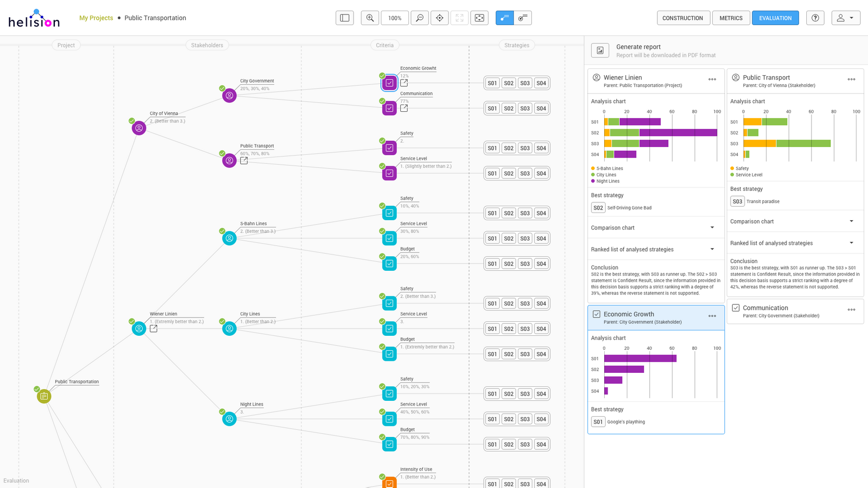Open options menu for Wiener Linien card
Viewport: 868px width, 488px height.
tap(712, 79)
